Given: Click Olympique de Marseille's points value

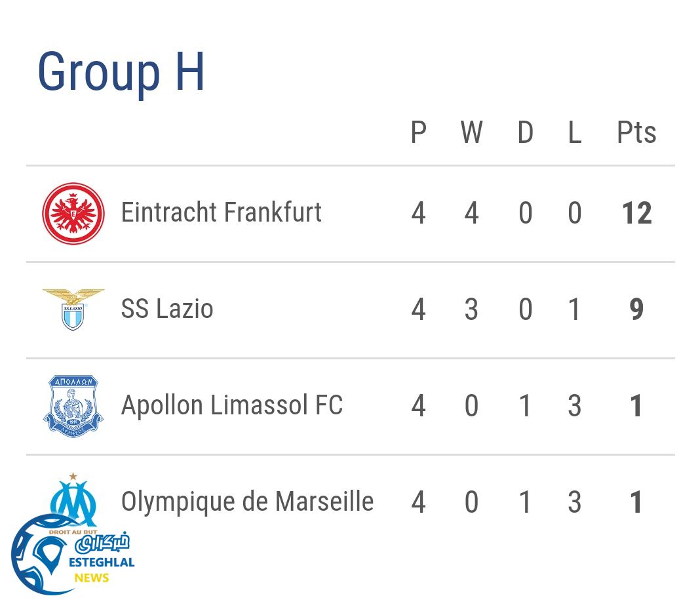Looking at the screenshot, I should [x=636, y=502].
